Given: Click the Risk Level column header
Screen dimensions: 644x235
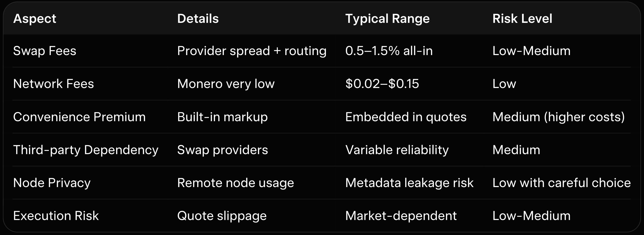Looking at the screenshot, I should tap(522, 19).
